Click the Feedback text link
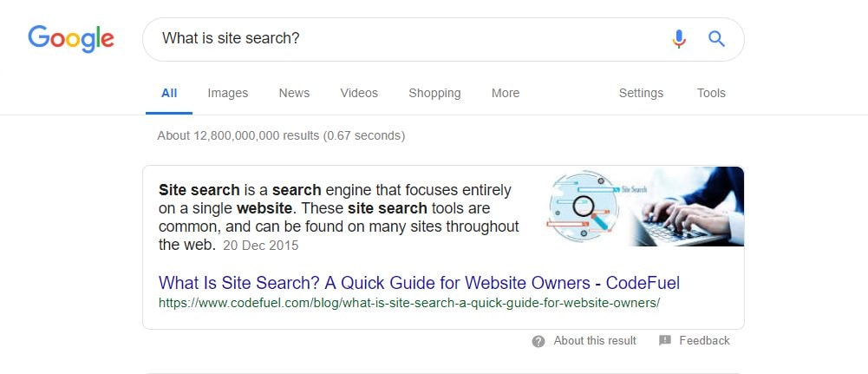This screenshot has height=374, width=868. point(704,341)
